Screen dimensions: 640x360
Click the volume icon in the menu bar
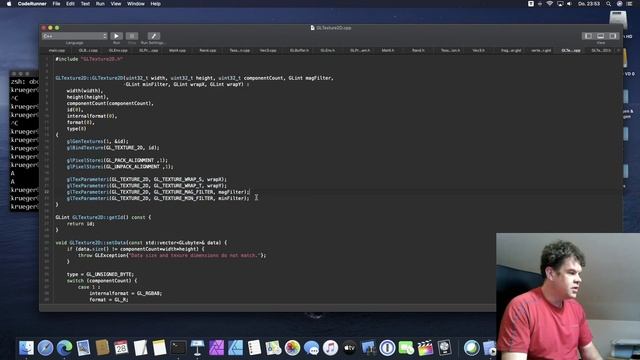569,4
